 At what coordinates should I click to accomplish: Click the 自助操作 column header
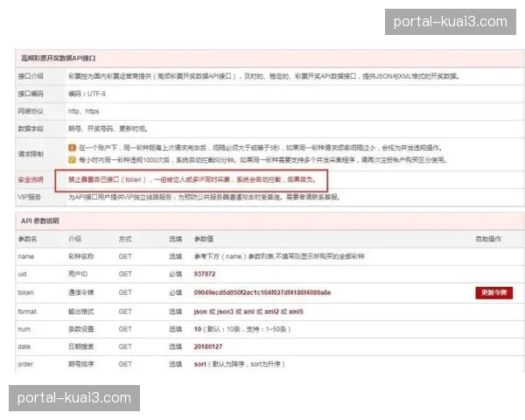coord(488,239)
